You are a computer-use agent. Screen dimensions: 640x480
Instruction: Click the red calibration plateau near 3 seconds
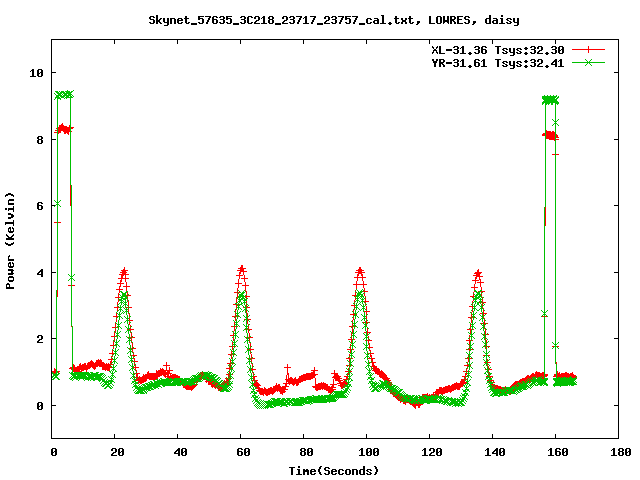click(x=64, y=129)
